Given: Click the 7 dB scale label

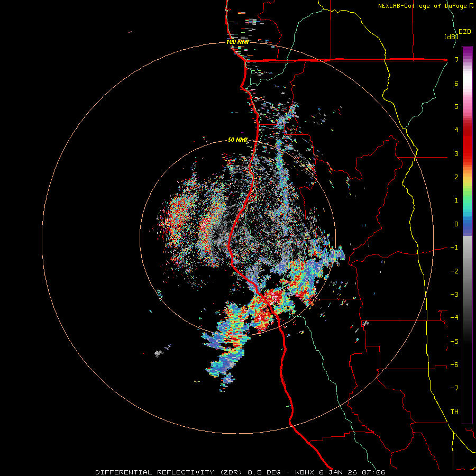Looking at the screenshot, I should (456, 59).
